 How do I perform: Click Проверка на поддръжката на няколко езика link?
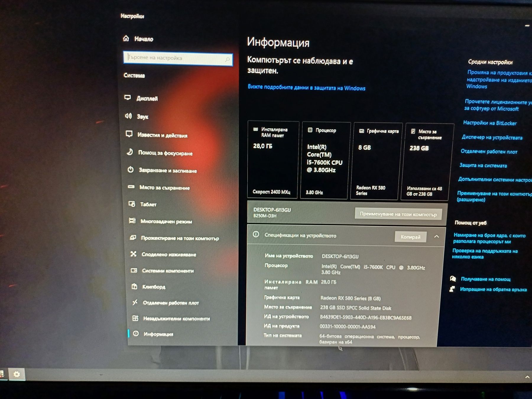[485, 254]
